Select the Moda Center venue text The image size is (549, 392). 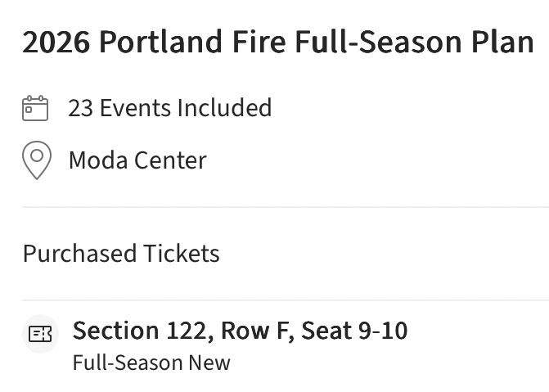137,160
